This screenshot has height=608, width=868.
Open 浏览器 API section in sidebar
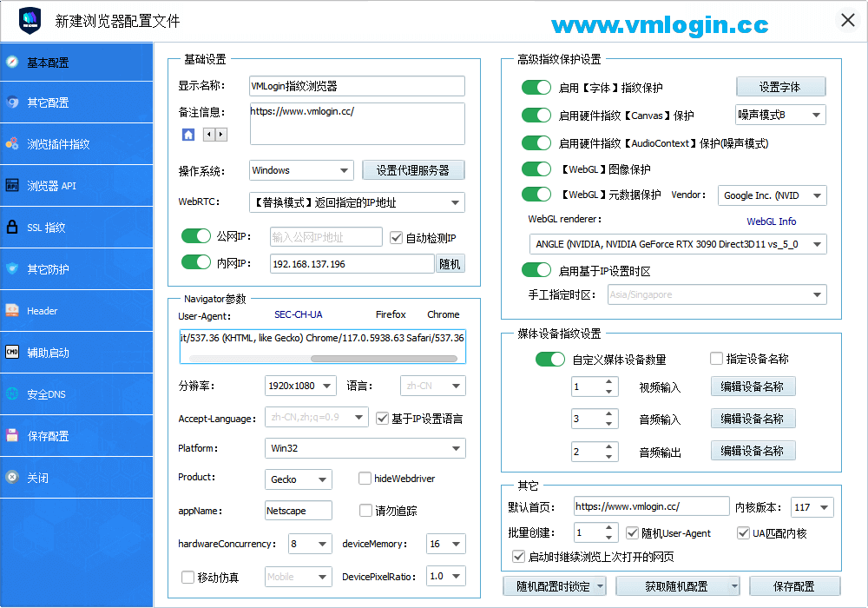click(76, 186)
